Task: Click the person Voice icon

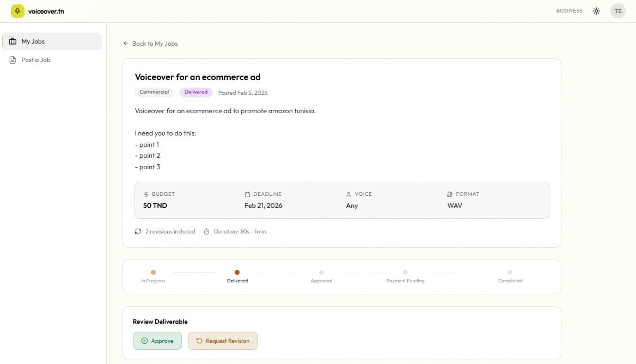Action: pos(348,194)
